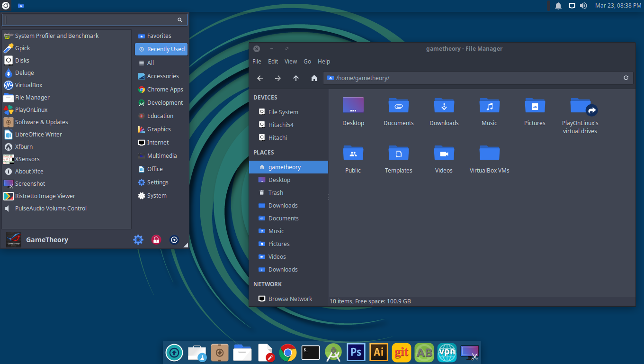This screenshot has width=644, height=364.
Task: Open the Go menu in File Manager
Action: point(307,62)
